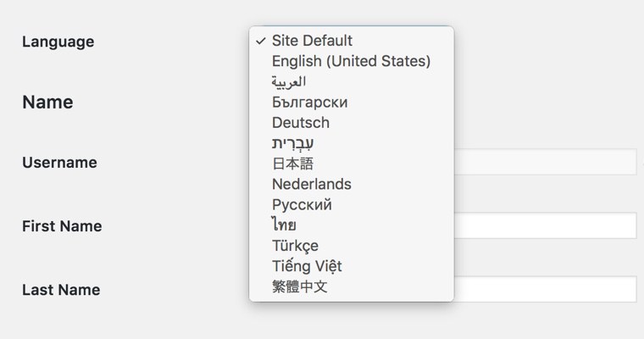Select the Thai language option ไทย
The height and width of the screenshot is (339, 644).
[284, 225]
